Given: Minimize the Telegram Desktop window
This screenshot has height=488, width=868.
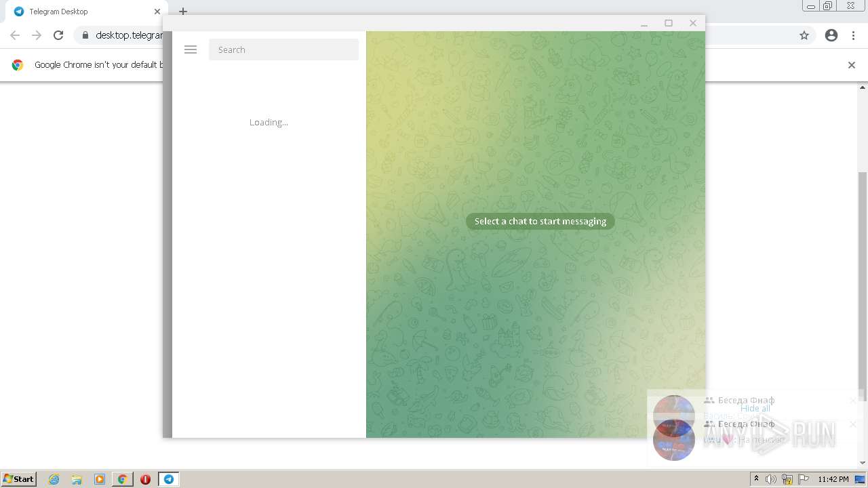Looking at the screenshot, I should point(644,24).
